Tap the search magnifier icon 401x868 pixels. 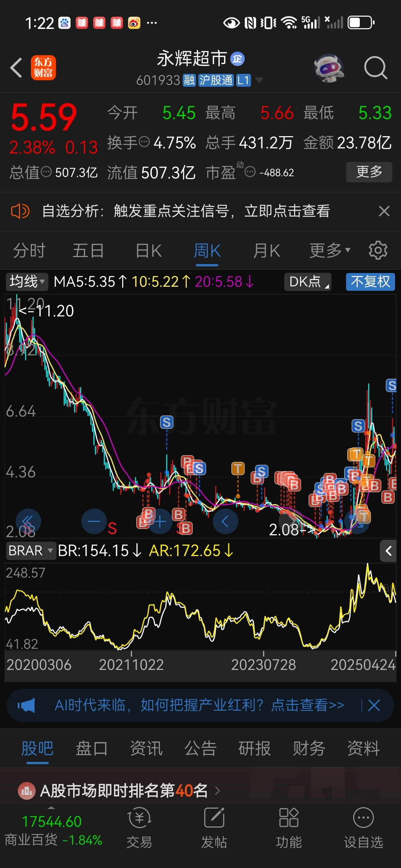[x=375, y=68]
